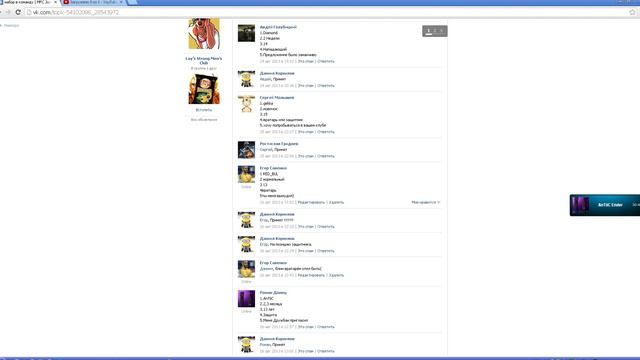Focus the vk.com address bar
The image size is (640, 360).
point(327,12)
